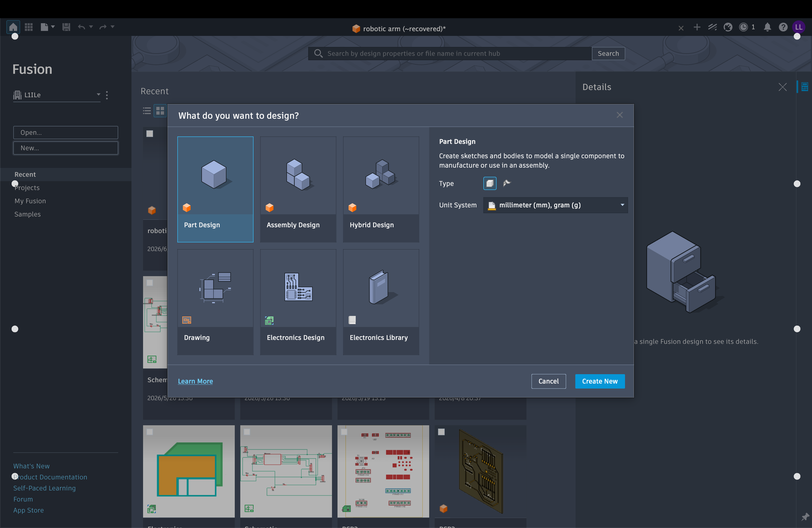Viewport: 812px width, 528px height.
Task: Click the File document icon
Action: [x=44, y=27]
